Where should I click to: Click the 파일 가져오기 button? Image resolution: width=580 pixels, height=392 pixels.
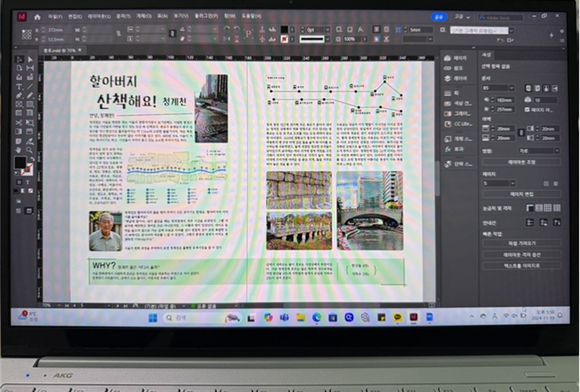tap(521, 243)
